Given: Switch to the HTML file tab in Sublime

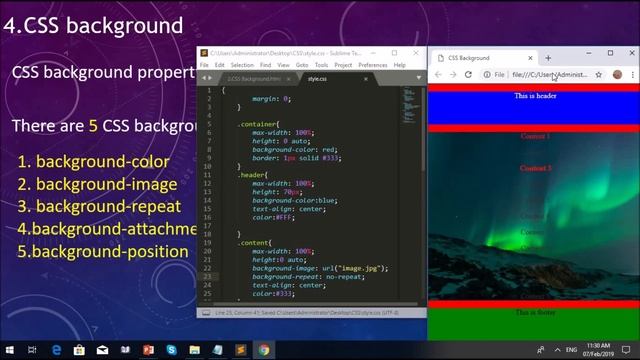Looking at the screenshot, I should (254, 79).
